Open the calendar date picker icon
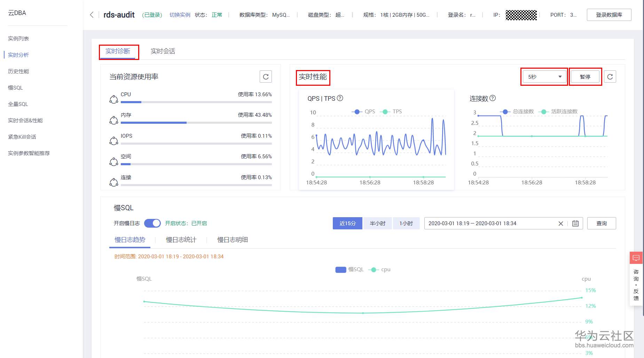Image resolution: width=644 pixels, height=358 pixels. click(575, 223)
